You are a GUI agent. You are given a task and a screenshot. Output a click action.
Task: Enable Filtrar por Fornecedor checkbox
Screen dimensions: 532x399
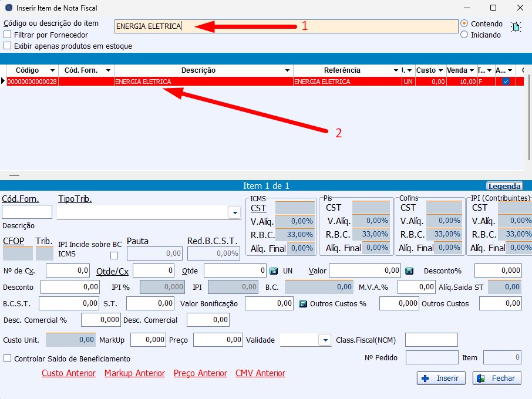8,35
